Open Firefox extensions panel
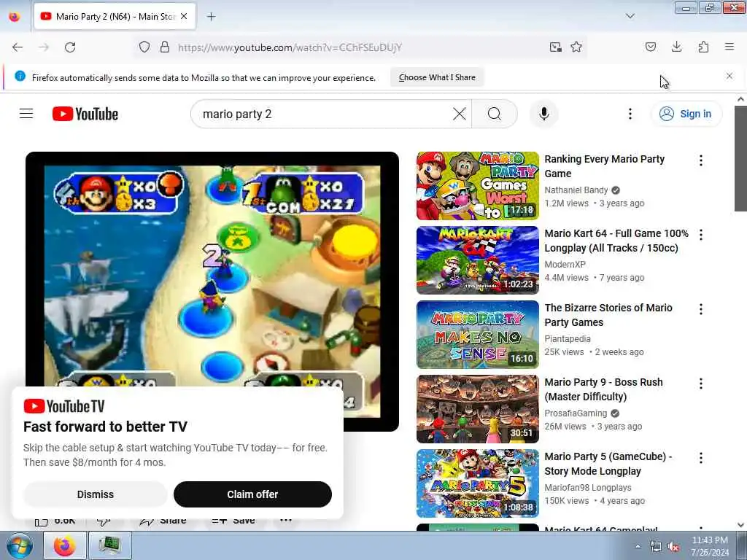This screenshot has height=560, width=747. 703,47
